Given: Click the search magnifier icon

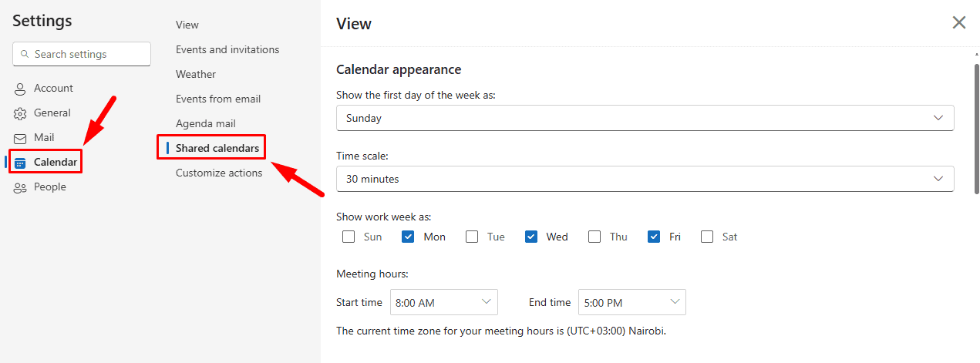Looking at the screenshot, I should click(25, 55).
